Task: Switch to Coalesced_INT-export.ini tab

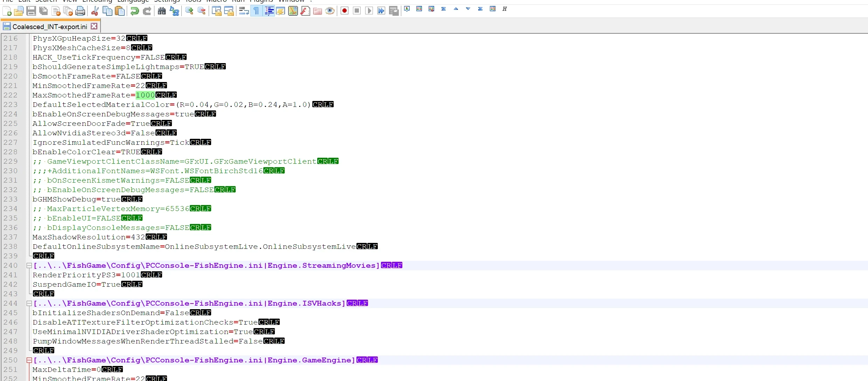Action: [x=49, y=27]
